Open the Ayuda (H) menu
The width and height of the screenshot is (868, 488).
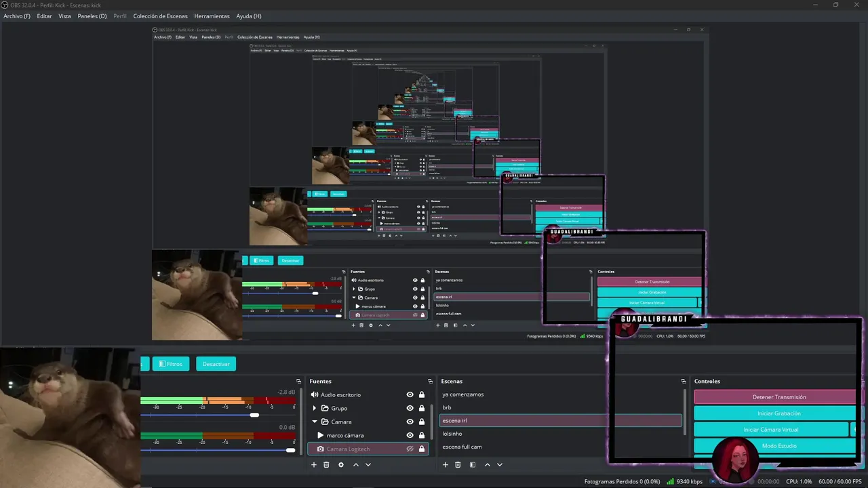tap(249, 16)
